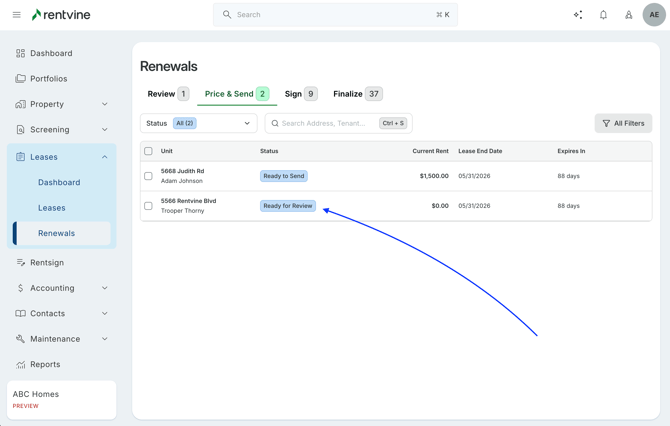Open Dashboard from the sidebar icon
The width and height of the screenshot is (670, 426).
pyautogui.click(x=20, y=53)
